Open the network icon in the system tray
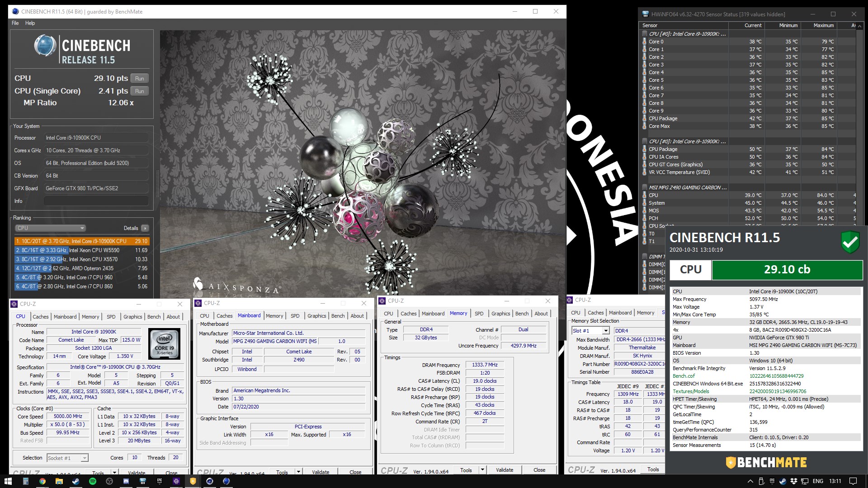This screenshot has width=868, height=488. 805,481
